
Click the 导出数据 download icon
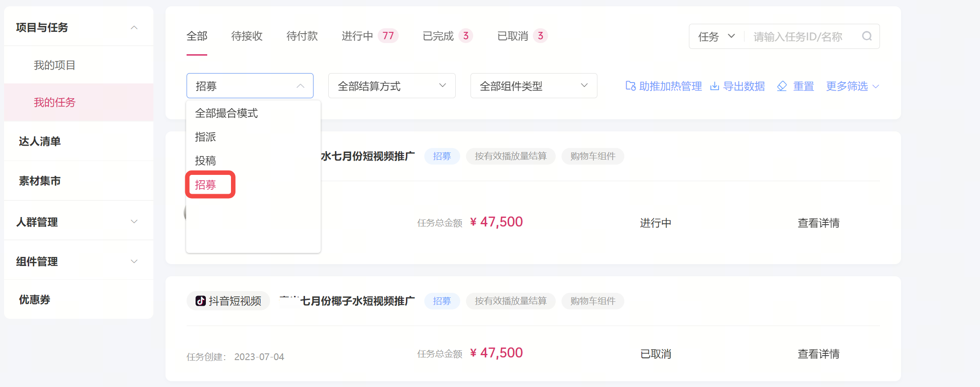(x=714, y=86)
